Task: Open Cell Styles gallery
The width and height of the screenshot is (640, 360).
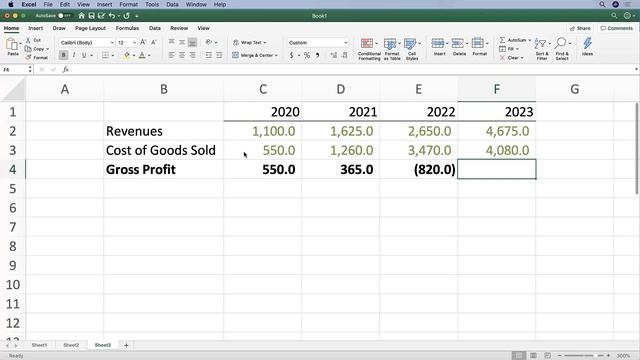Action: point(412,49)
